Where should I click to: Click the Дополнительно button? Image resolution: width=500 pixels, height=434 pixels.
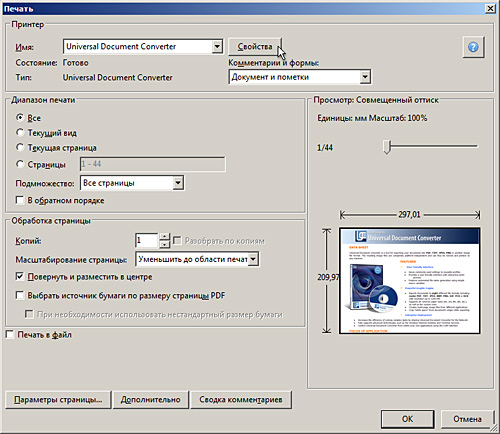point(151,399)
